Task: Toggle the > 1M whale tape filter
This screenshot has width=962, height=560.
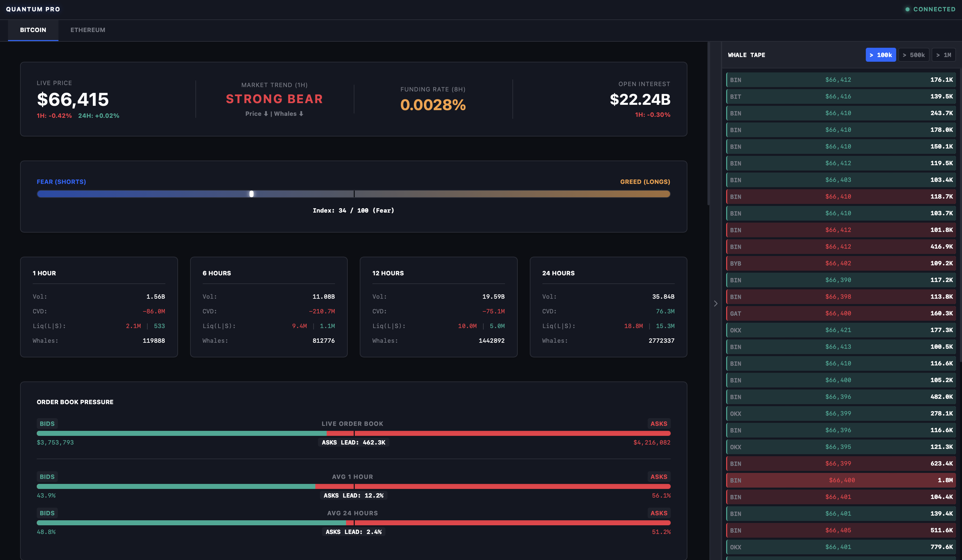Action: (x=943, y=55)
